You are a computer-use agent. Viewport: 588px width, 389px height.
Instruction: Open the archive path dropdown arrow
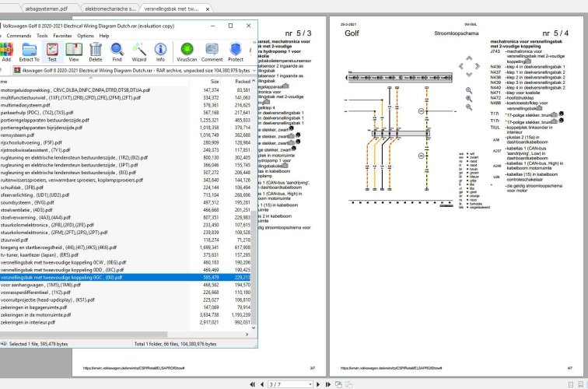tap(254, 70)
